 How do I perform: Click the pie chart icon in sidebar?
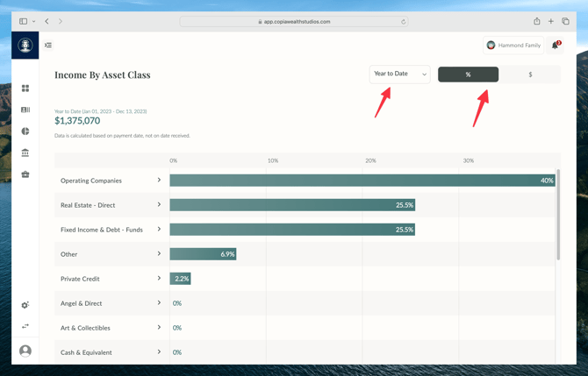[x=25, y=131]
